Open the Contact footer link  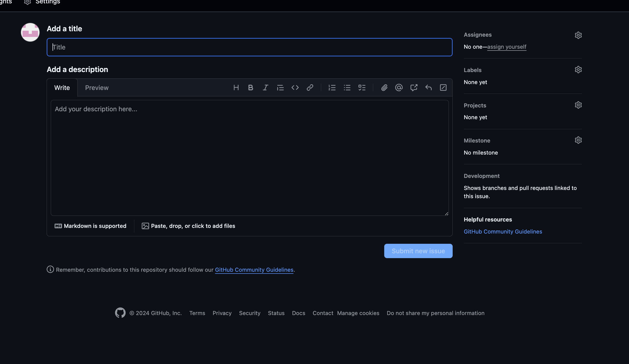pyautogui.click(x=323, y=313)
